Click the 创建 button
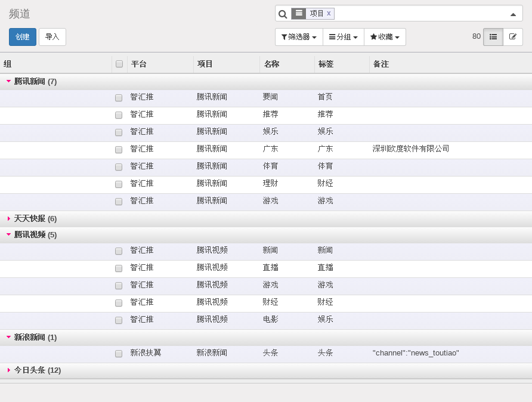The width and height of the screenshot is (532, 402). click(x=23, y=36)
